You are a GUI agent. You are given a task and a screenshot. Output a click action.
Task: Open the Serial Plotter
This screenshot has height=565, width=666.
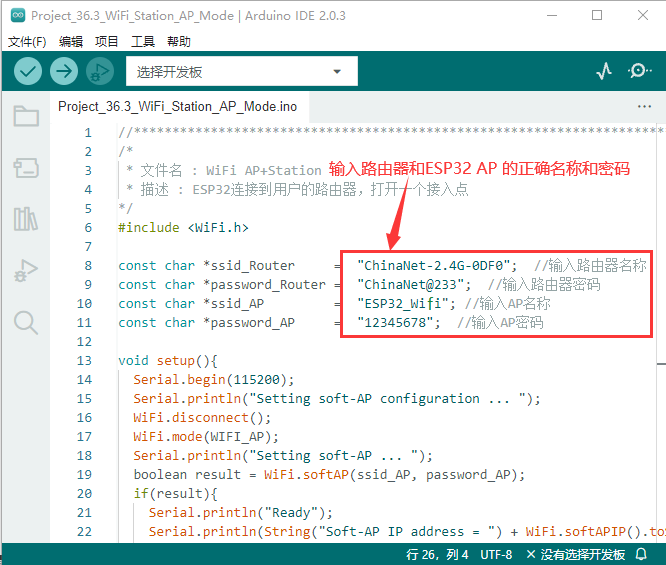click(x=604, y=71)
